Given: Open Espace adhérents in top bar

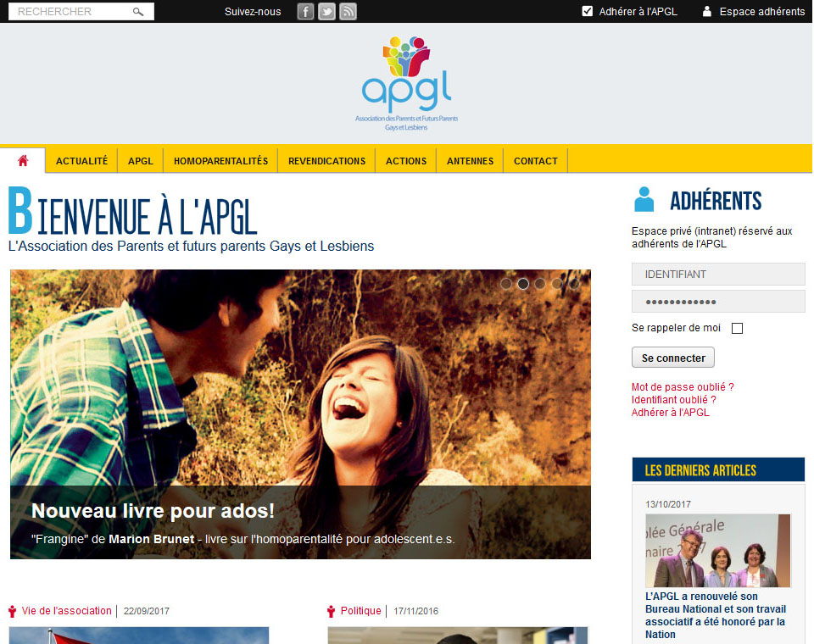Looking at the screenshot, I should click(762, 11).
